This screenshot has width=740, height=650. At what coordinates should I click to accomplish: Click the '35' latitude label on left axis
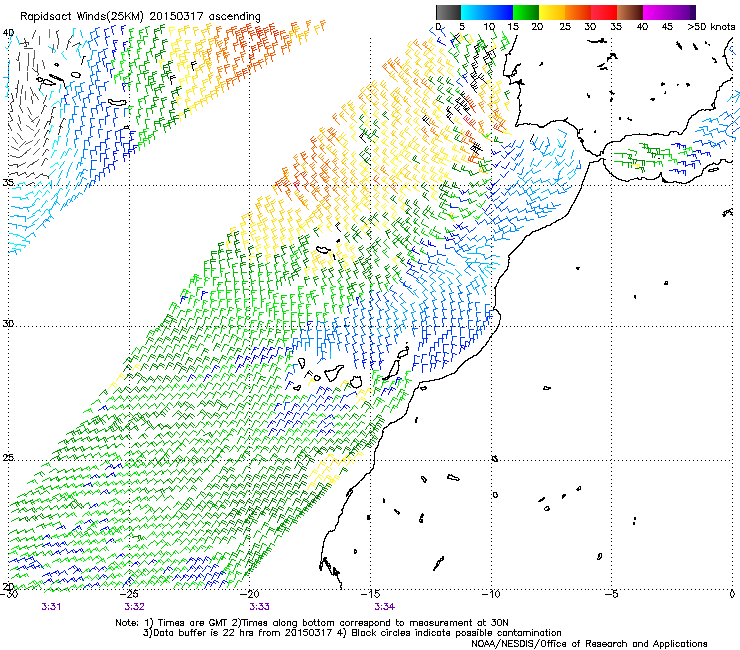point(8,182)
